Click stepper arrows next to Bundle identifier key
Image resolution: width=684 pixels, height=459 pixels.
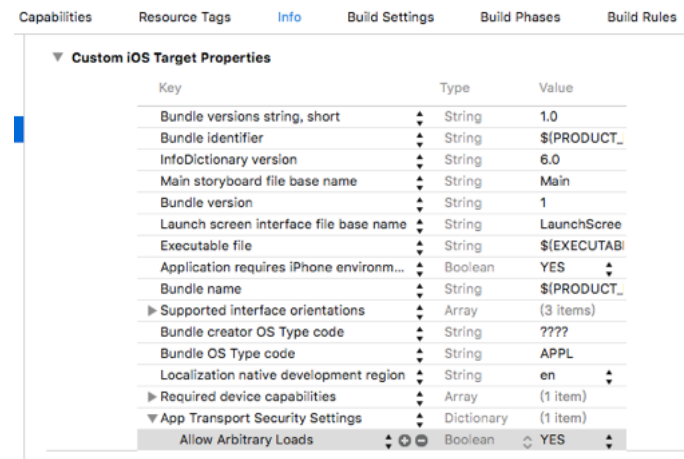pyautogui.click(x=420, y=138)
